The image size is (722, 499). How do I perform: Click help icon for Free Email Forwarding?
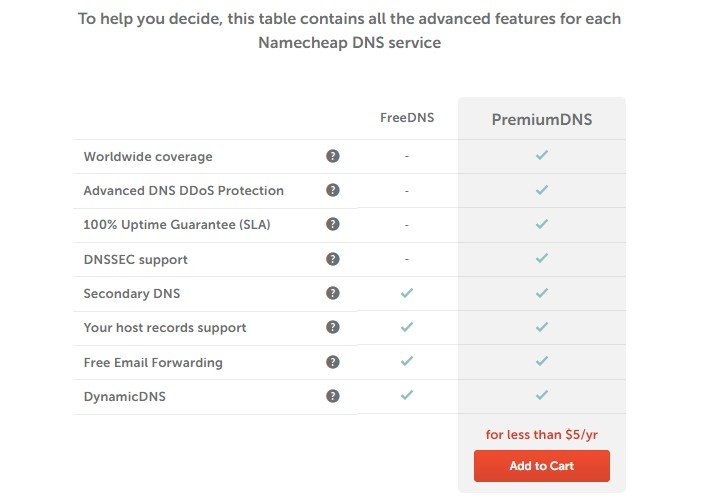coord(333,362)
